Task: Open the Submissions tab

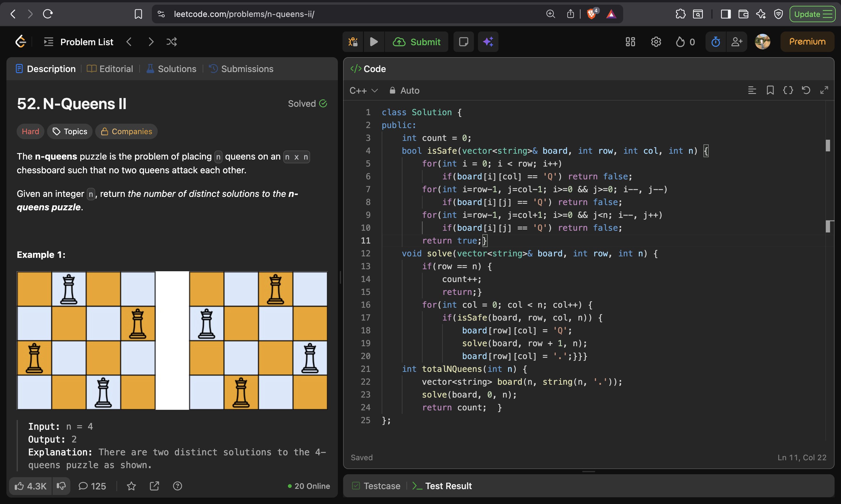Action: click(241, 69)
